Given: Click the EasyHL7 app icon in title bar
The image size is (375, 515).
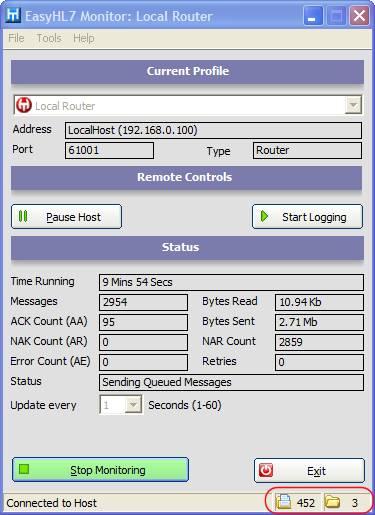Looking at the screenshot, I should pyautogui.click(x=13, y=15).
